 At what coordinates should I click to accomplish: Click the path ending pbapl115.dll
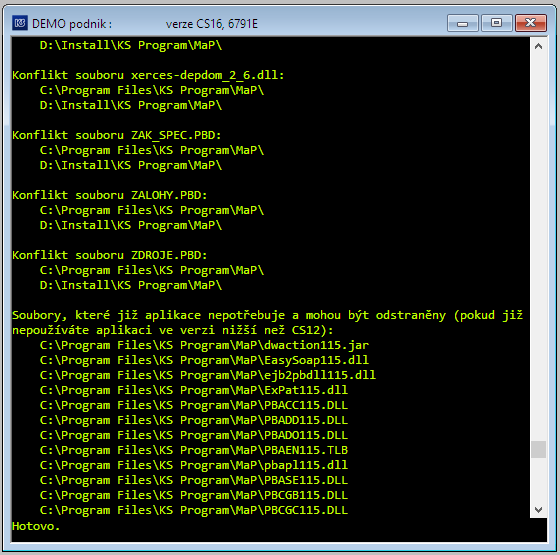pos(194,465)
